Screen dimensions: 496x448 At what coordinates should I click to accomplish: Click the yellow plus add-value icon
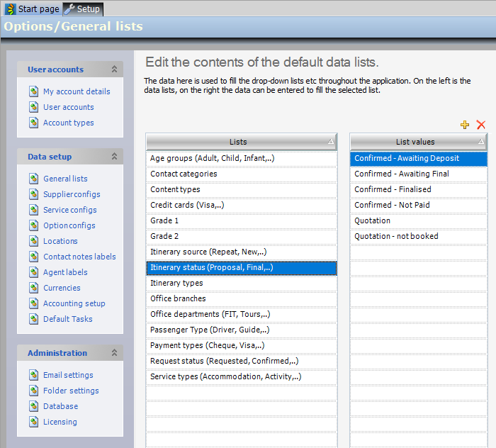pos(465,125)
